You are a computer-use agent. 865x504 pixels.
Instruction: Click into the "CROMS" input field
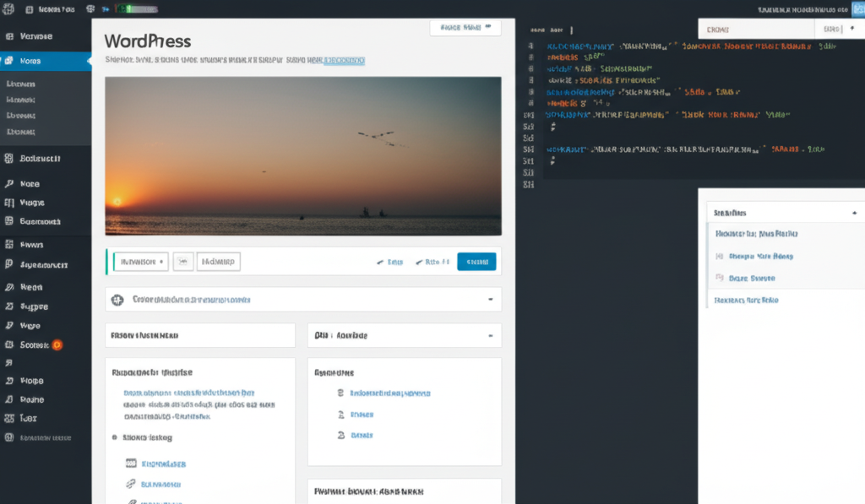[x=756, y=29]
